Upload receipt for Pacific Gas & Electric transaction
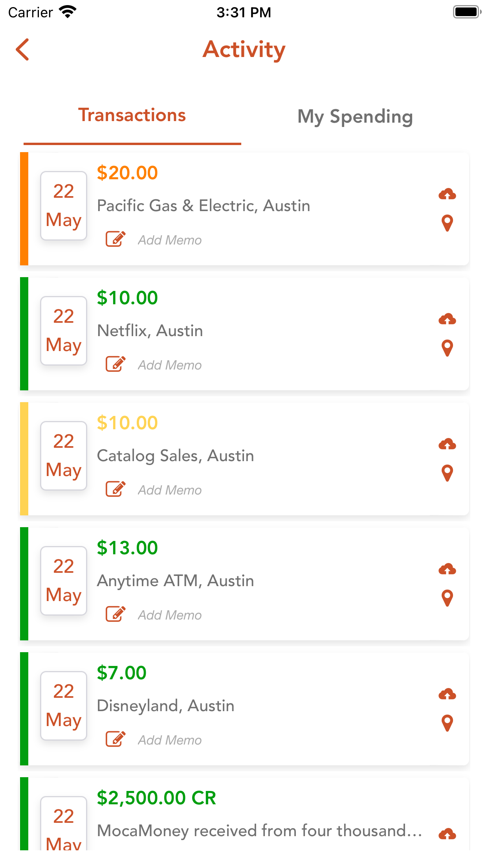Image resolution: width=488 pixels, height=868 pixels. tap(447, 194)
